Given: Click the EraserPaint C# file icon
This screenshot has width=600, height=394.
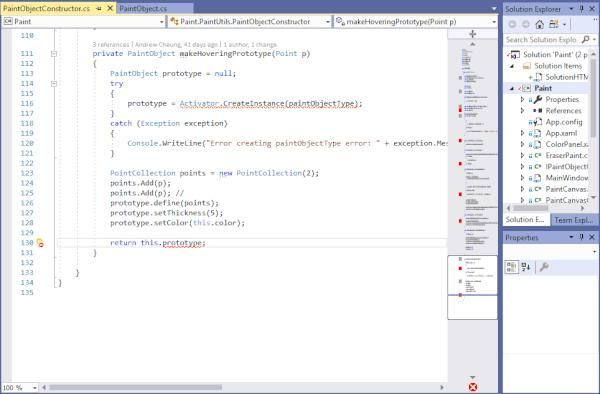Looking at the screenshot, I should (538, 155).
